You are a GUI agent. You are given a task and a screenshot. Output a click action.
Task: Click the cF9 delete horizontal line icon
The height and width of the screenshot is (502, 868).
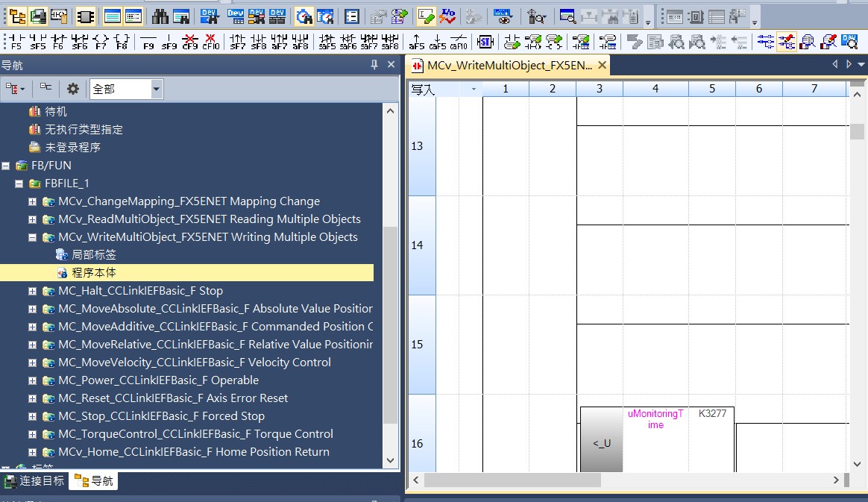[x=190, y=41]
